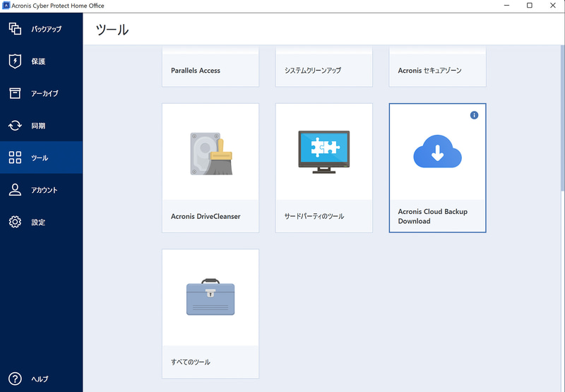Open the toolbox icon for すべてのツール

tap(210, 297)
